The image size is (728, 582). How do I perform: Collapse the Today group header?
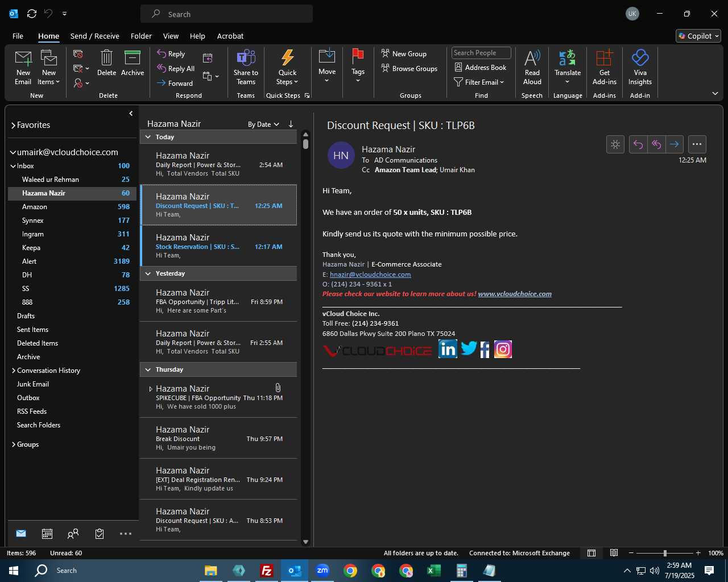tap(148, 137)
